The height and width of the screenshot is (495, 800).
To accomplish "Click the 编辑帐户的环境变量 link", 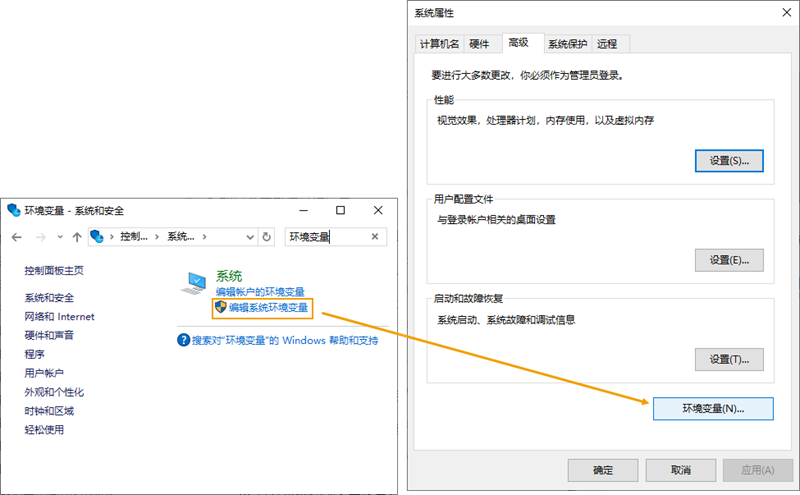I will coord(262,292).
